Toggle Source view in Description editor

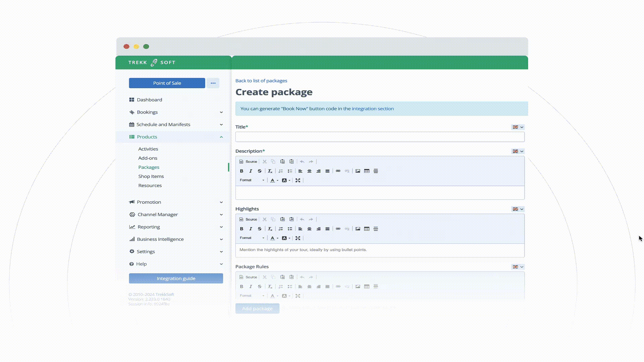click(x=248, y=162)
